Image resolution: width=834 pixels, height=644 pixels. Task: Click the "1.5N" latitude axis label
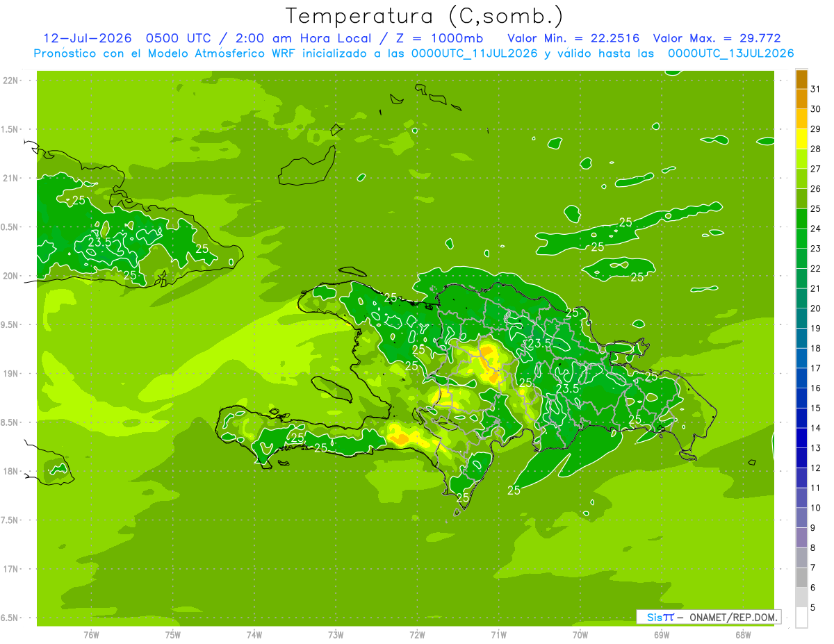click(10, 129)
